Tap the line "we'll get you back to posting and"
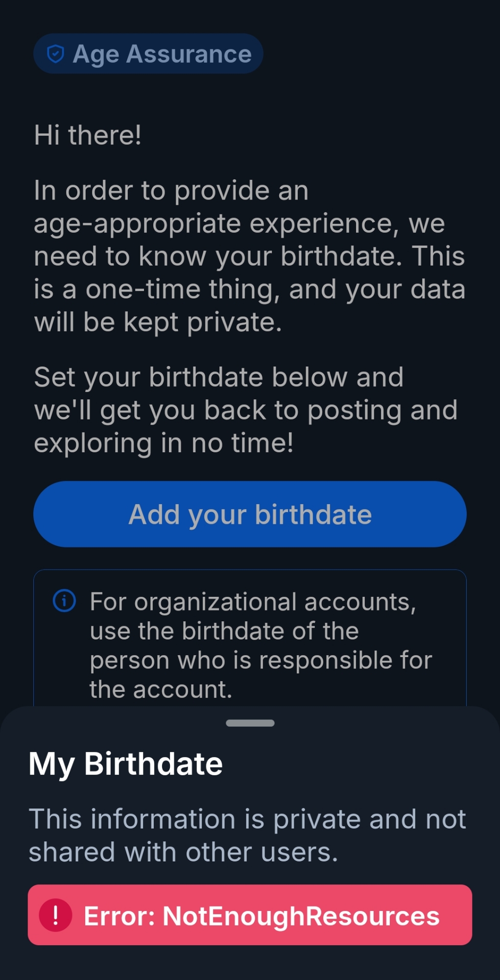Image resolution: width=500 pixels, height=980 pixels. pyautogui.click(x=245, y=410)
